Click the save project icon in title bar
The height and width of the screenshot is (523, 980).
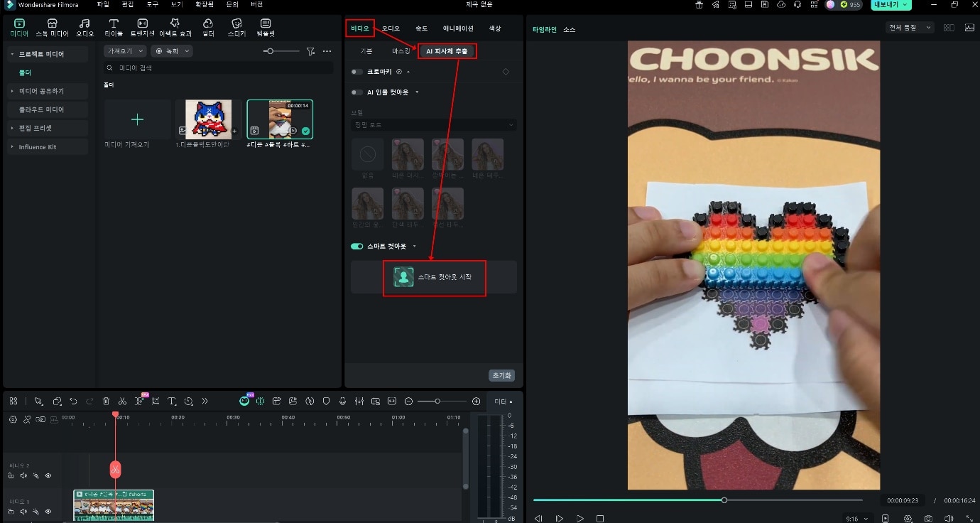point(764,4)
